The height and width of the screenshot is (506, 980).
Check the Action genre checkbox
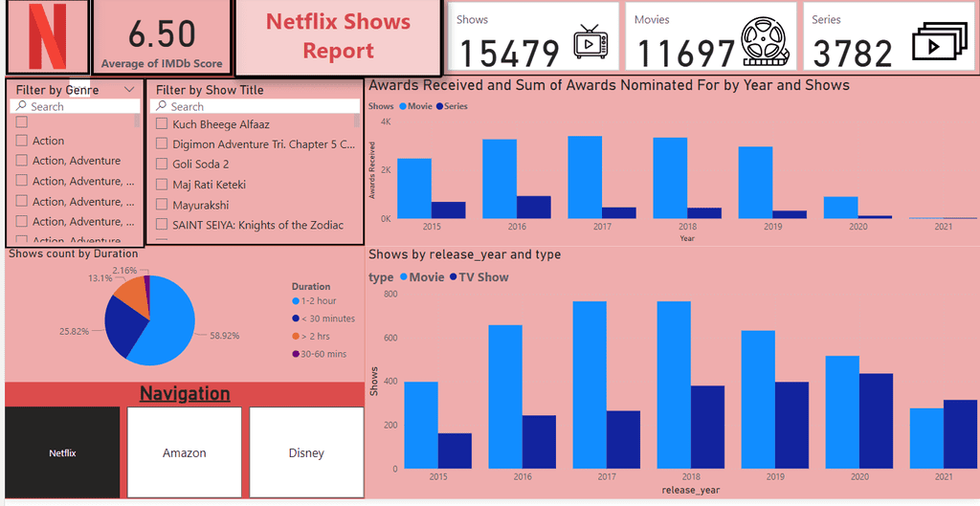(x=21, y=141)
